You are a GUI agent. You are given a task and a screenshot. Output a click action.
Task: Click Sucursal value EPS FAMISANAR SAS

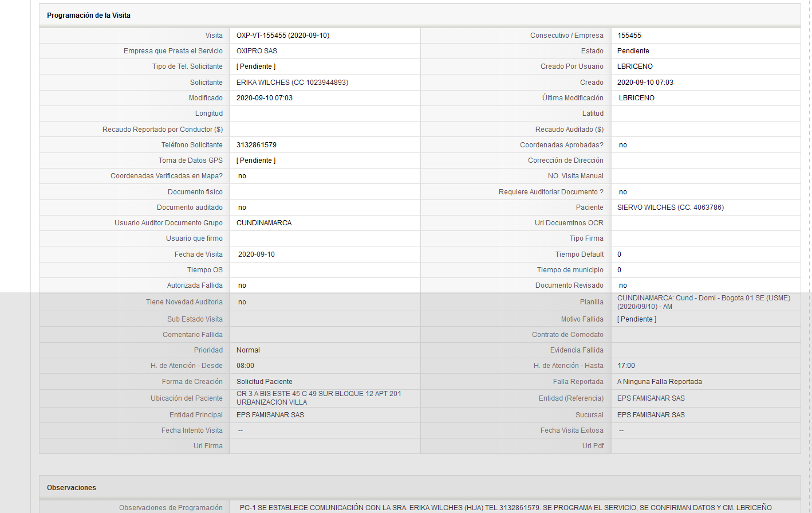651,415
